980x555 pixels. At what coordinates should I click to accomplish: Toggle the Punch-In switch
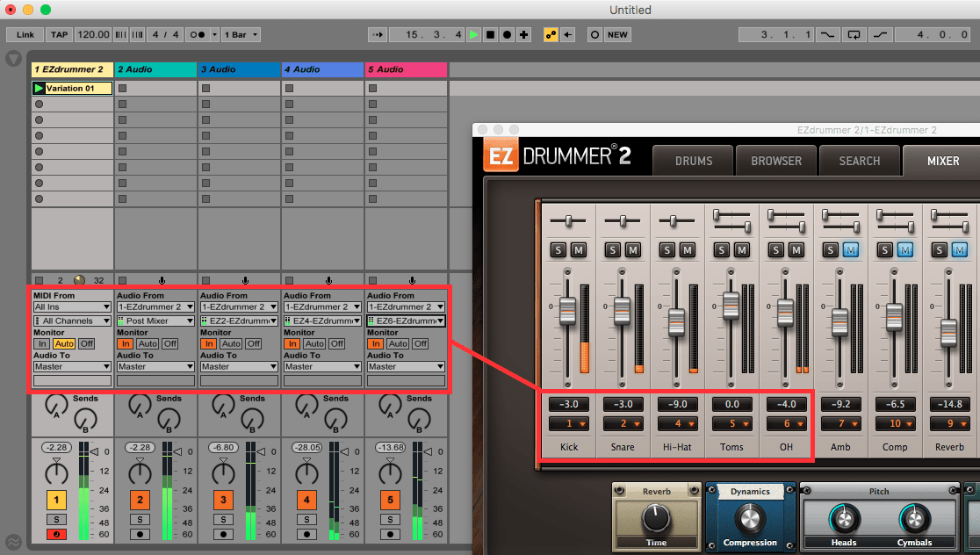pos(827,35)
